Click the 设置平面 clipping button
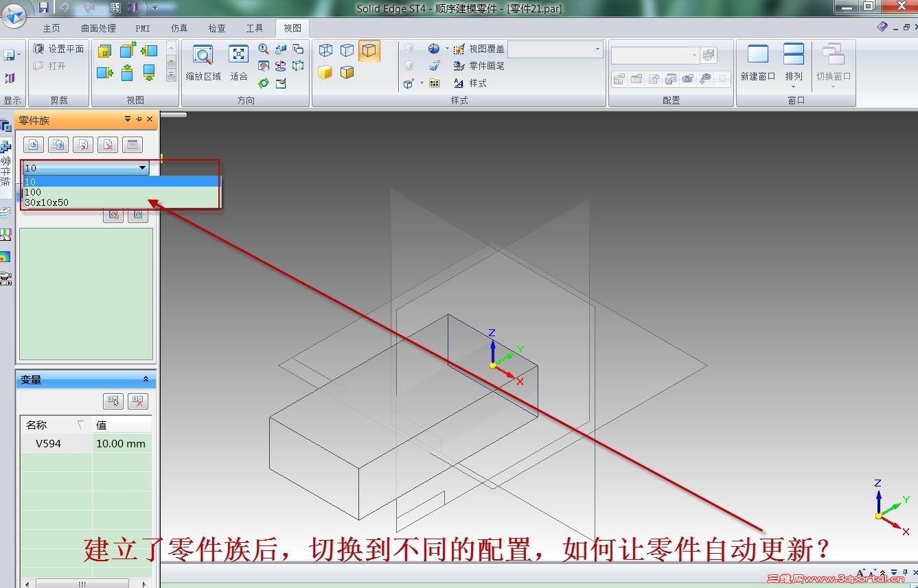This screenshot has width=918, height=588. pyautogui.click(x=58, y=49)
